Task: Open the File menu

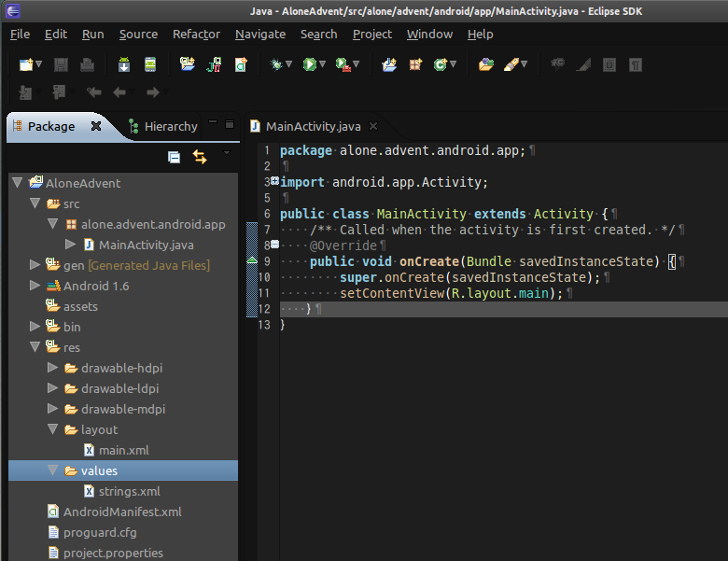Action: 20,35
